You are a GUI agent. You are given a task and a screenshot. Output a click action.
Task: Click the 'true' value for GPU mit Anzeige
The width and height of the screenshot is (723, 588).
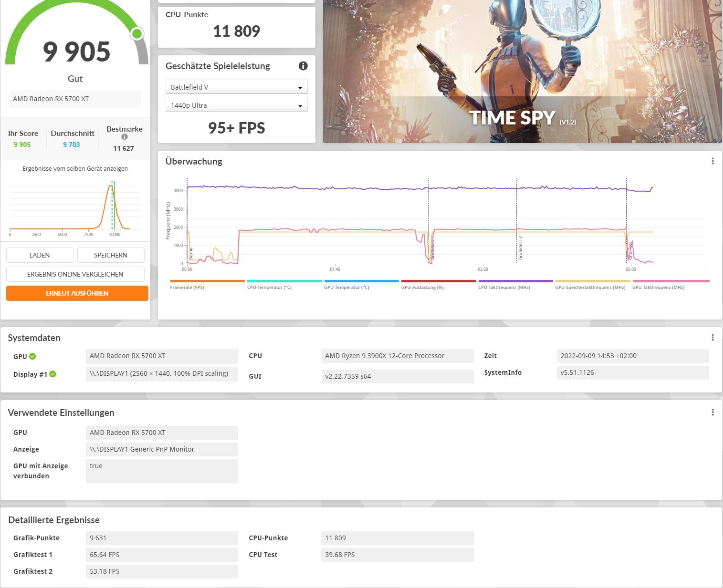pos(162,471)
